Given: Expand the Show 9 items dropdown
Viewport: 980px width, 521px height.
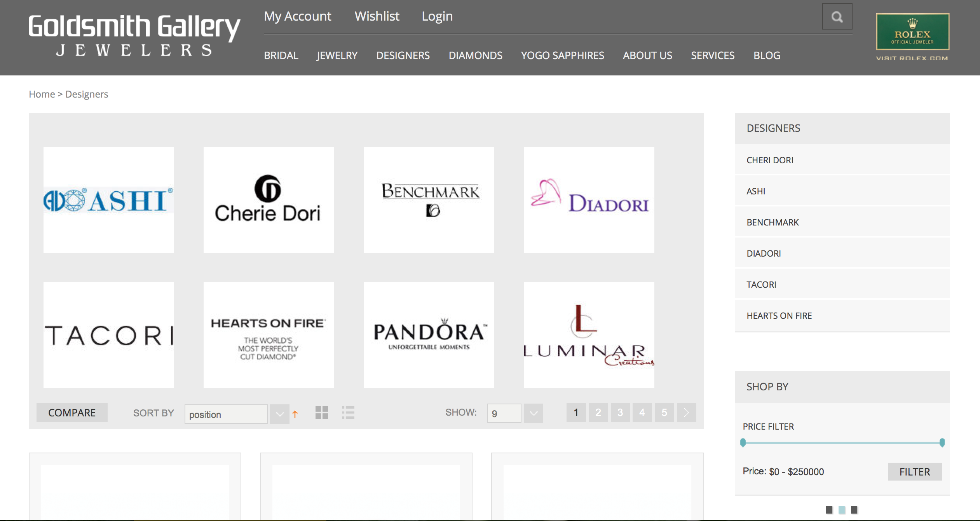Looking at the screenshot, I should 515,413.
